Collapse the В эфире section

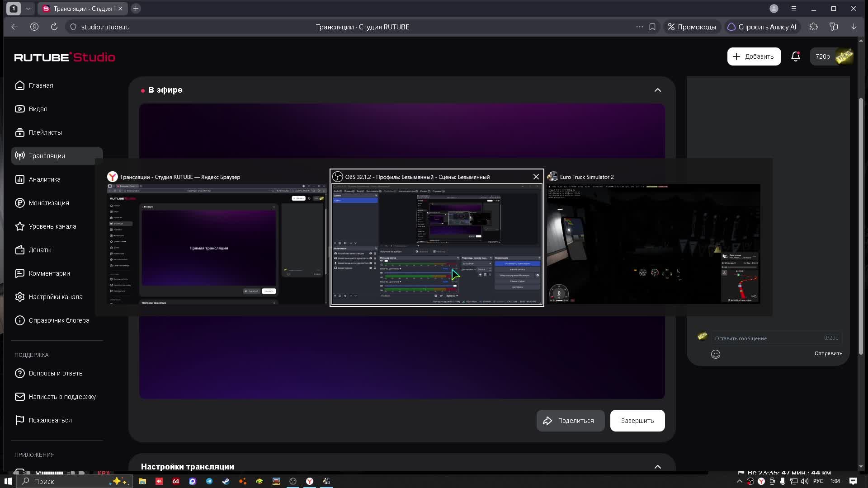pyautogui.click(x=658, y=90)
